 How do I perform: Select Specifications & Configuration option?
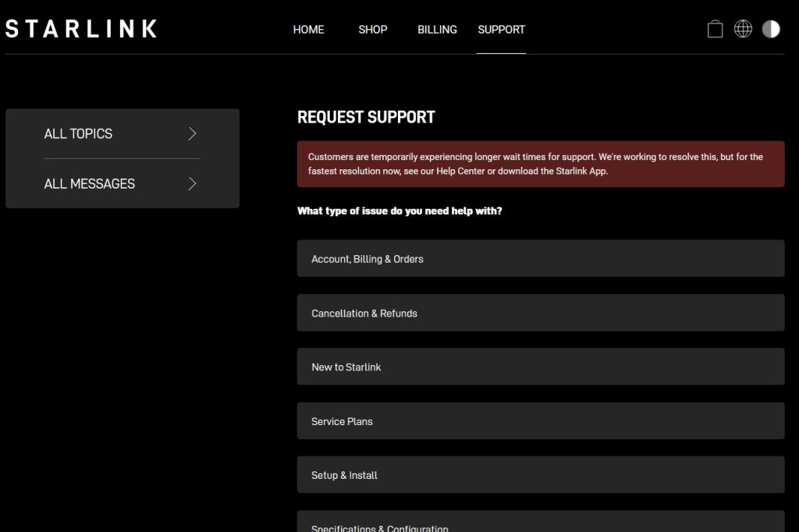540,524
